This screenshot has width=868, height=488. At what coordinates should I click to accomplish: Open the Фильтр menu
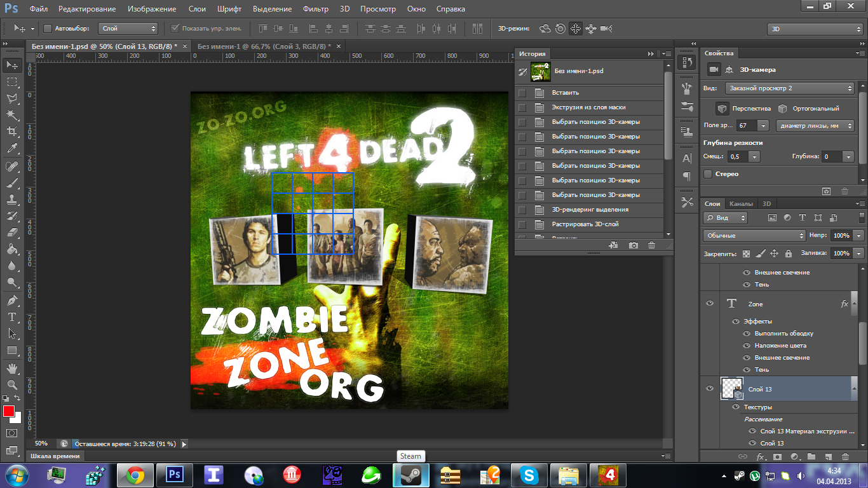(x=315, y=9)
